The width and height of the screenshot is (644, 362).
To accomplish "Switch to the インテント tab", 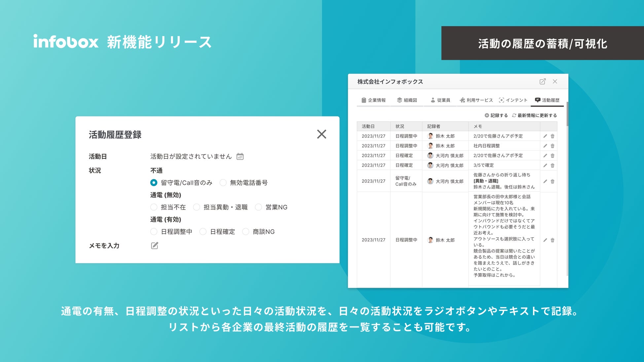I will 513,100.
